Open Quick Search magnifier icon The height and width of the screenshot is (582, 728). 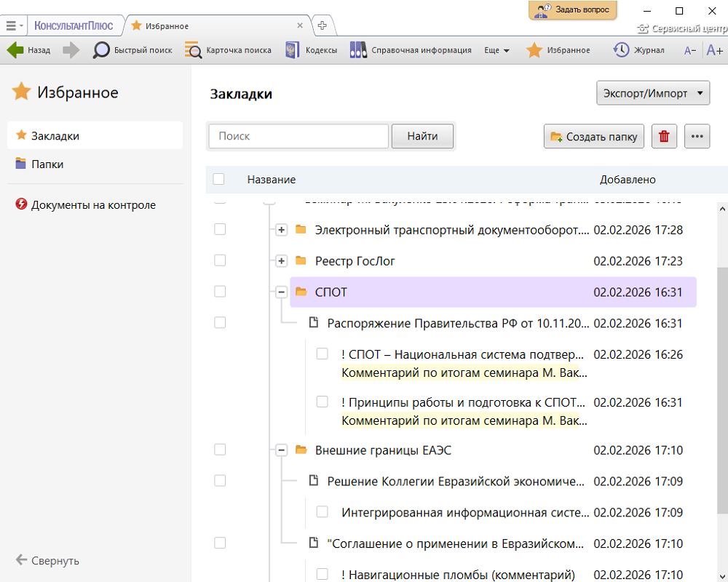[101, 50]
